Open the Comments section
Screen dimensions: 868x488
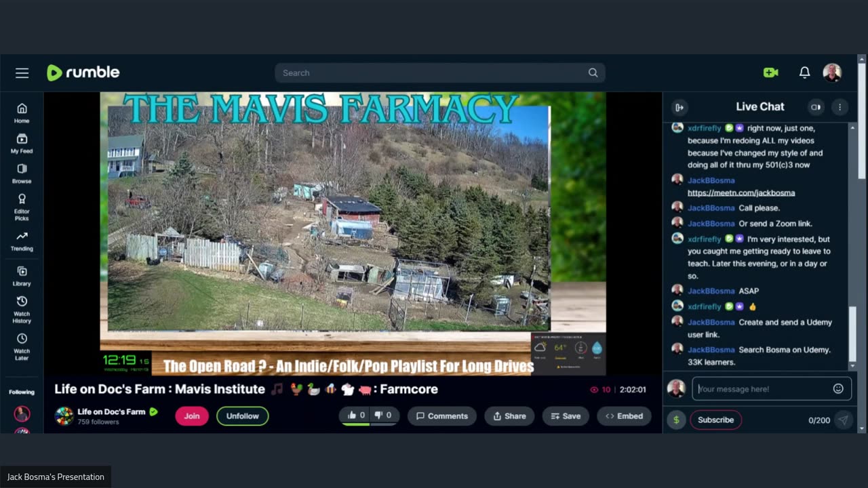[442, 416]
